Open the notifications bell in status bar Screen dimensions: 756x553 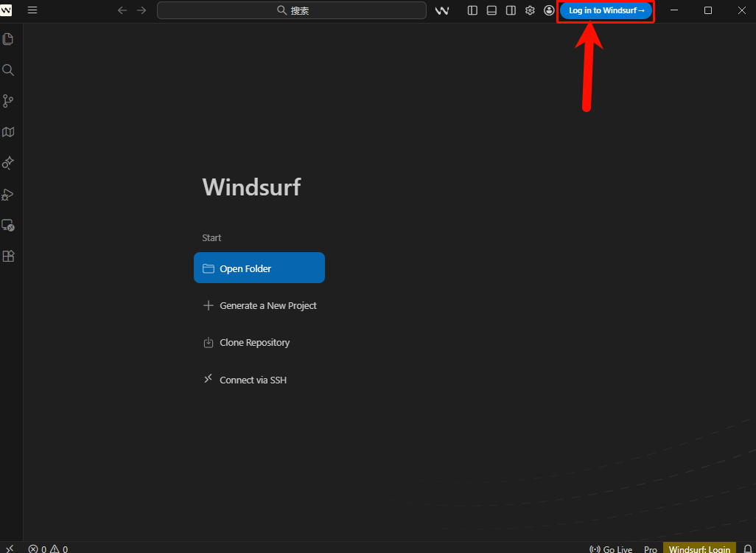click(x=747, y=549)
